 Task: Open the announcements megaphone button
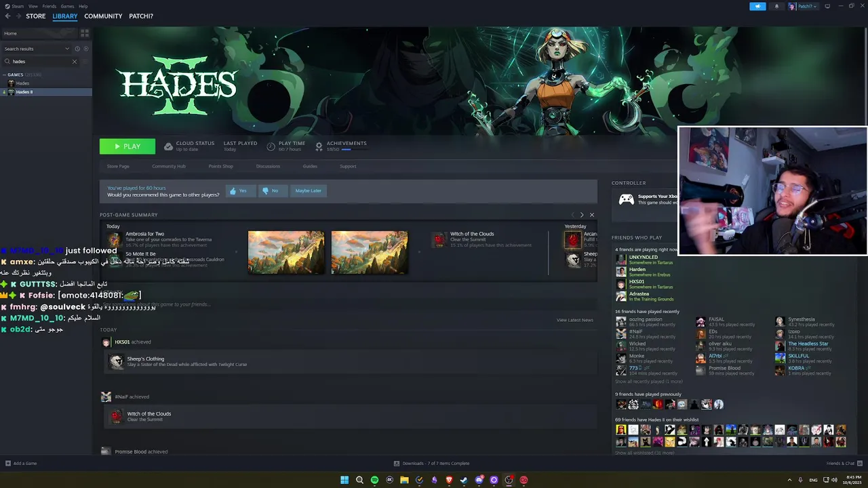pyautogui.click(x=757, y=6)
